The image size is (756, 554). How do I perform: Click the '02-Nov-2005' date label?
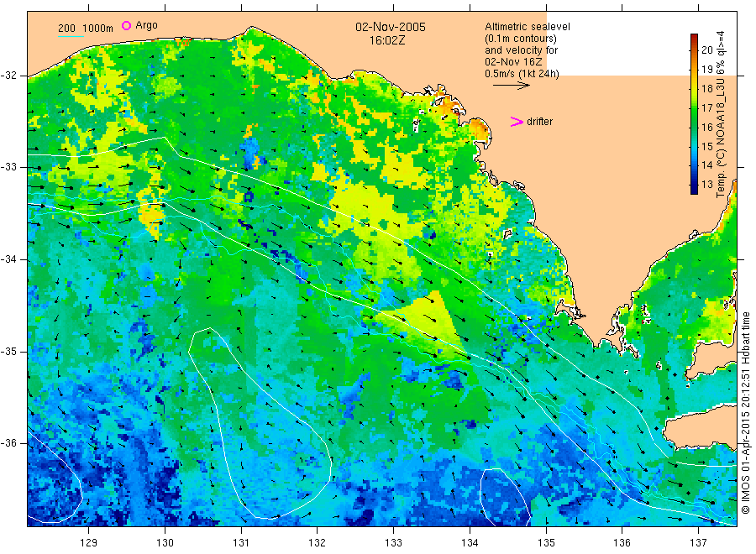(391, 27)
